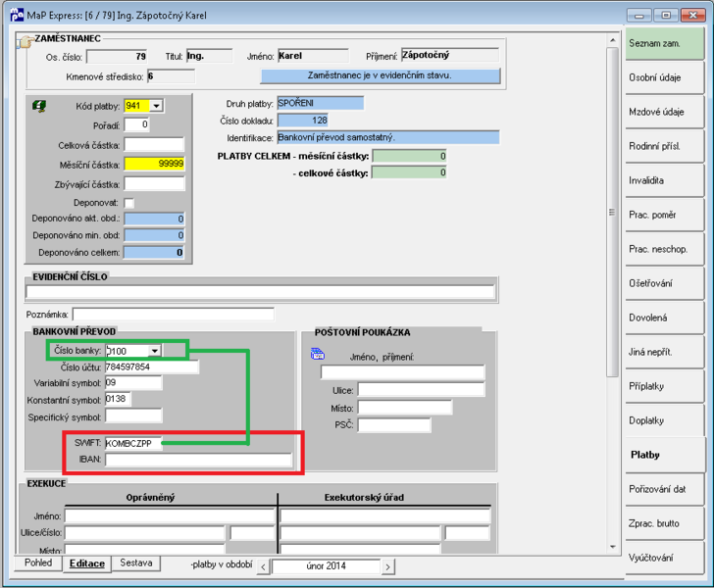Close the MaP Express window
The height and width of the screenshot is (588, 714).
click(692, 16)
